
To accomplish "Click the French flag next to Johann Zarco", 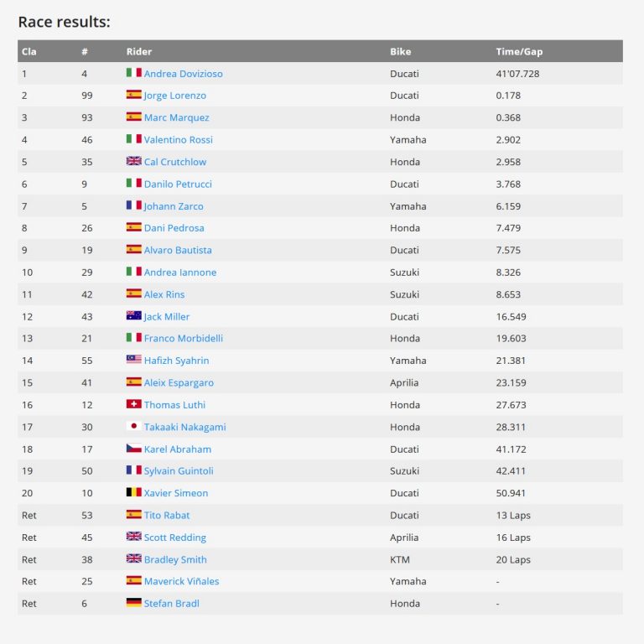I will [133, 205].
